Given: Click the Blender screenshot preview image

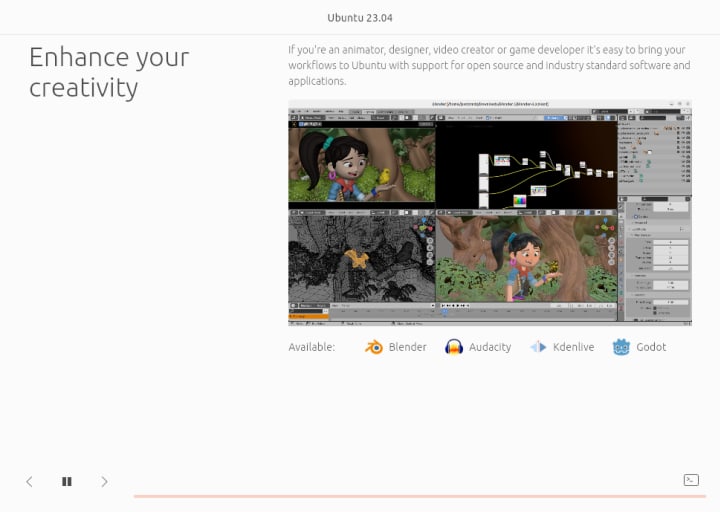Looking at the screenshot, I should tap(490, 213).
